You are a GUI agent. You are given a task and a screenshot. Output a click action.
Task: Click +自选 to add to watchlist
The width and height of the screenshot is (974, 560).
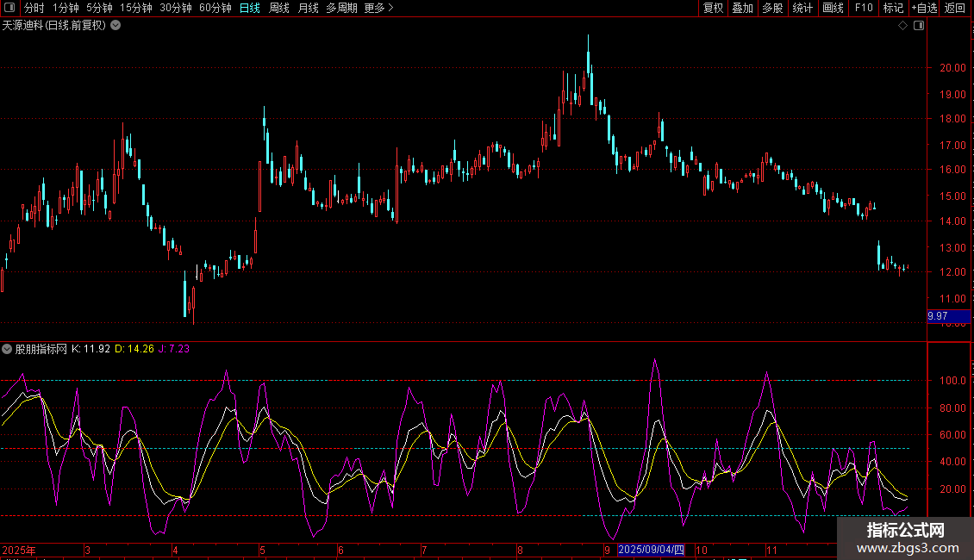click(x=924, y=8)
